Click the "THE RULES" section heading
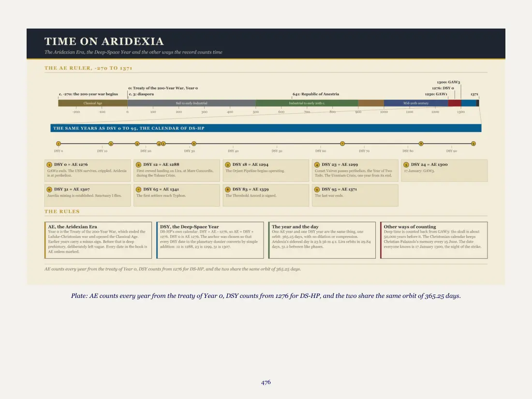 pyautogui.click(x=62, y=211)
